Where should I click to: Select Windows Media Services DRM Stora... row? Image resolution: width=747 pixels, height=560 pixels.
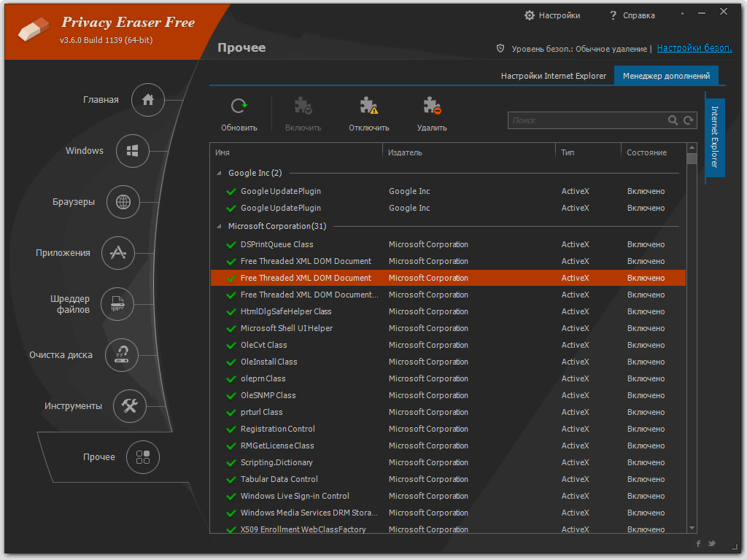448,513
